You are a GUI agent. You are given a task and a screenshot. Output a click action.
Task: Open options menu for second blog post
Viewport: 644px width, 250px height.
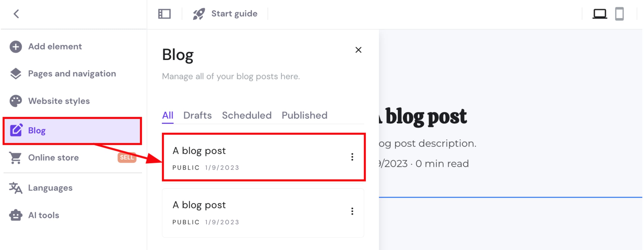352,211
